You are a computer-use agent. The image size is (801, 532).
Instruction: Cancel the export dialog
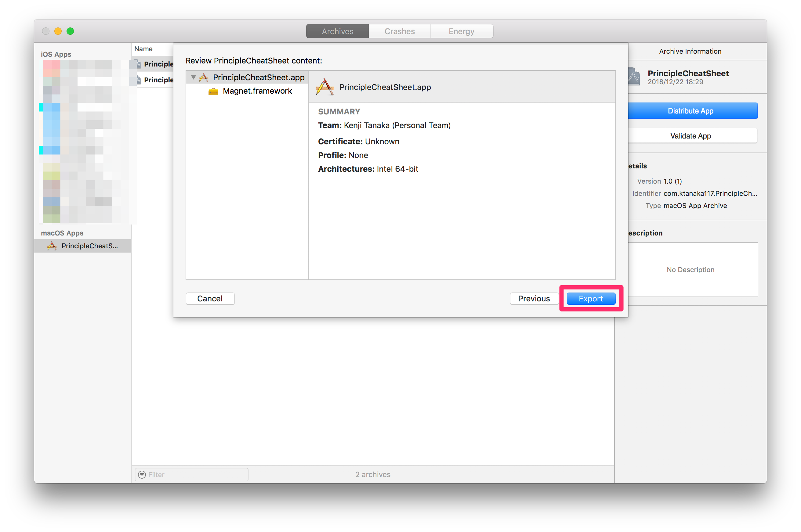(x=210, y=298)
